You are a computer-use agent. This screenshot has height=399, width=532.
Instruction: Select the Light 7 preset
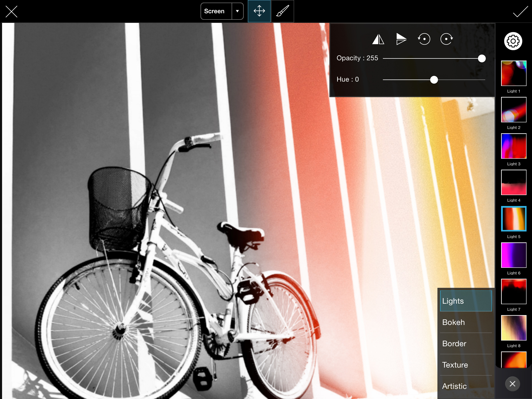click(x=513, y=291)
